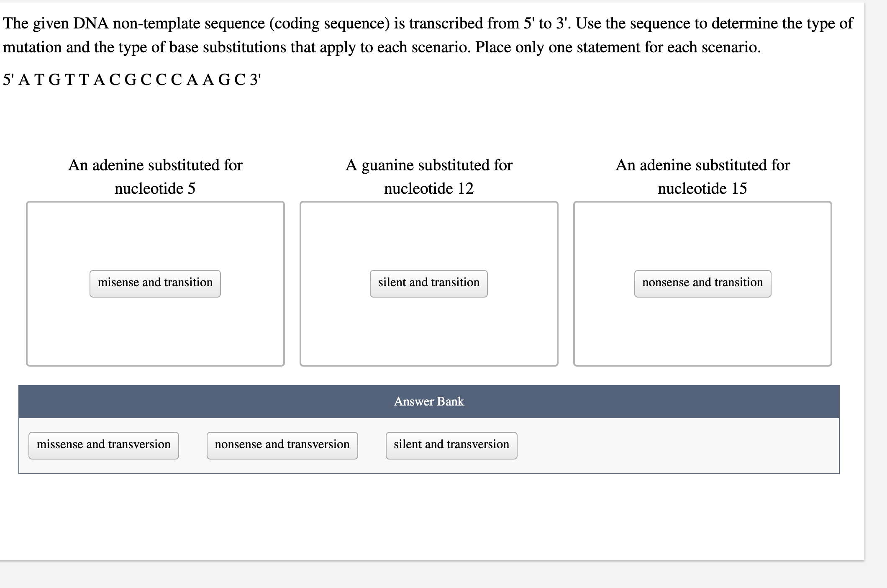This screenshot has width=887, height=588.
Task: Pick "silent and transversion" from the Answer Bank
Action: coord(451,444)
